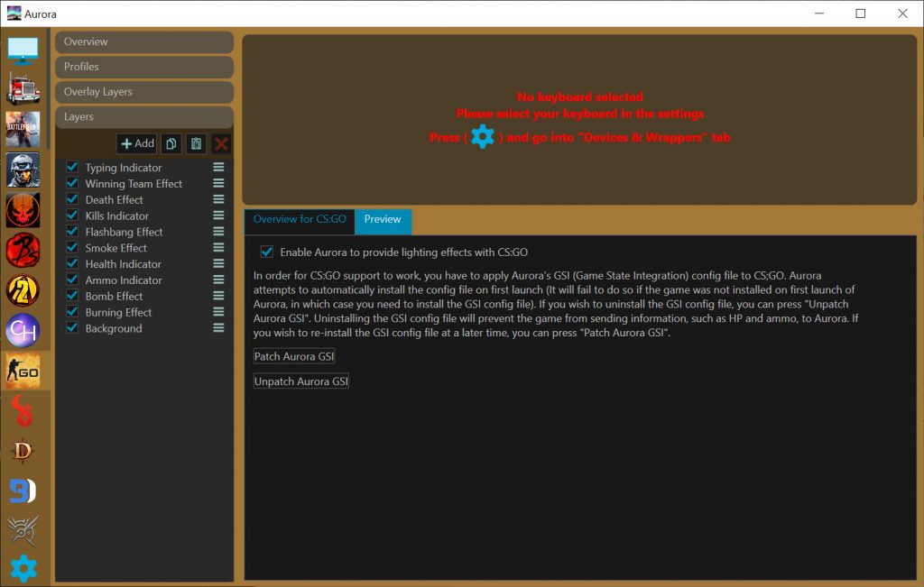The height and width of the screenshot is (587, 924).
Task: Open Aurora settings gear in sidebar
Action: coord(23,568)
